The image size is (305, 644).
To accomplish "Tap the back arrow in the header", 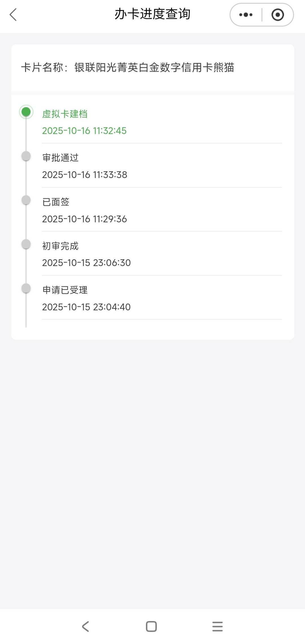I will click(x=13, y=15).
